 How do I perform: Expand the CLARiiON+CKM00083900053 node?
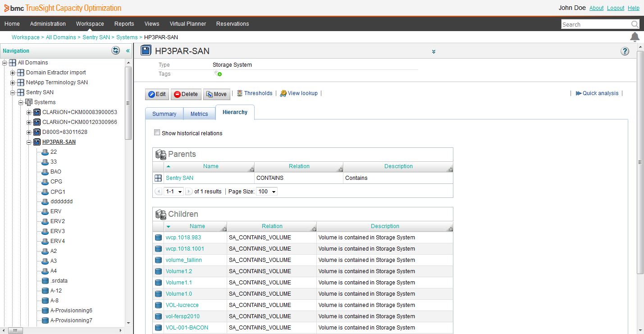[29, 112]
